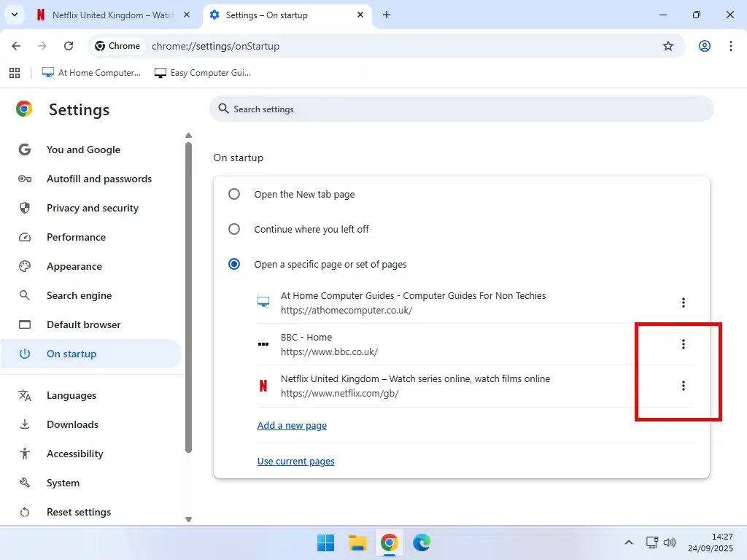This screenshot has width=747, height=560.
Task: Open File Explorer from the taskbar
Action: click(357, 542)
